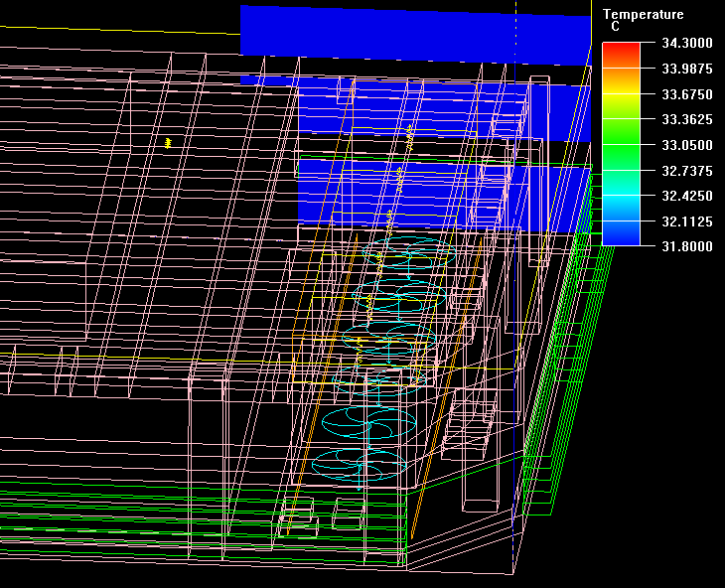Click the Temperature legend title
The image size is (725, 588).
click(x=644, y=14)
